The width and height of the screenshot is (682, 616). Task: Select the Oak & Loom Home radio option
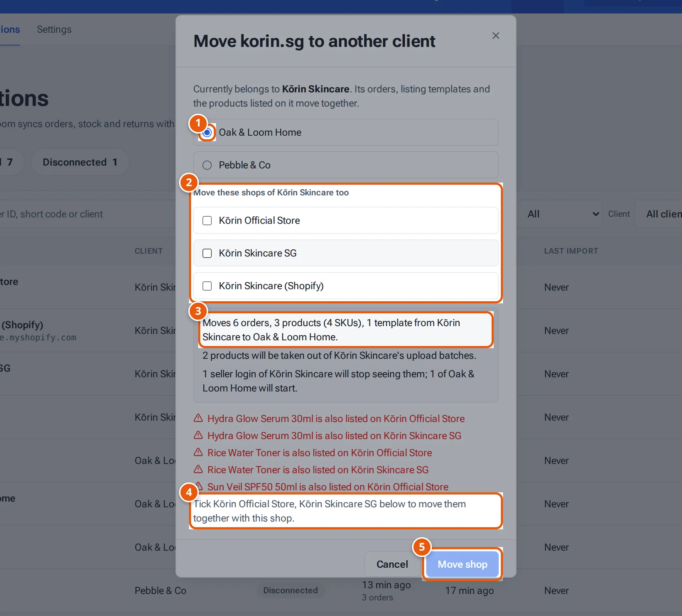(207, 133)
